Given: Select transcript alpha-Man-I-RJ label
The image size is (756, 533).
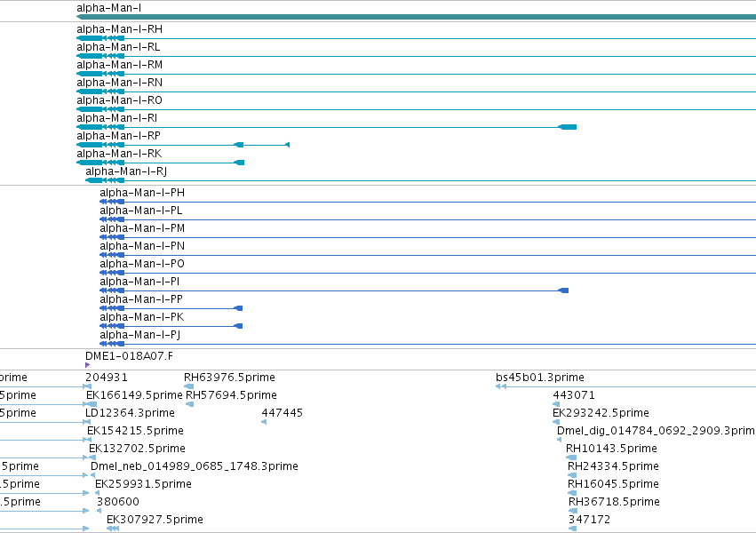Looking at the screenshot, I should click(126, 172).
